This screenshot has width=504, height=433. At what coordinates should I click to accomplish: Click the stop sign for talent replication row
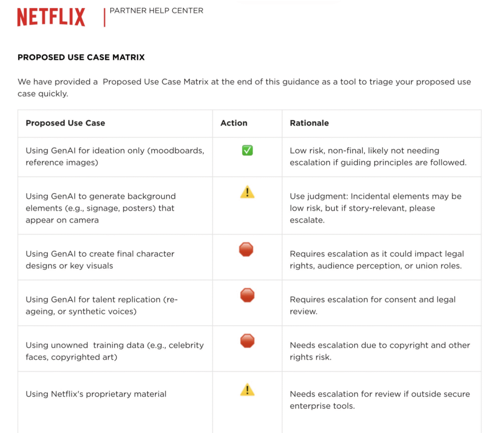[x=247, y=295]
